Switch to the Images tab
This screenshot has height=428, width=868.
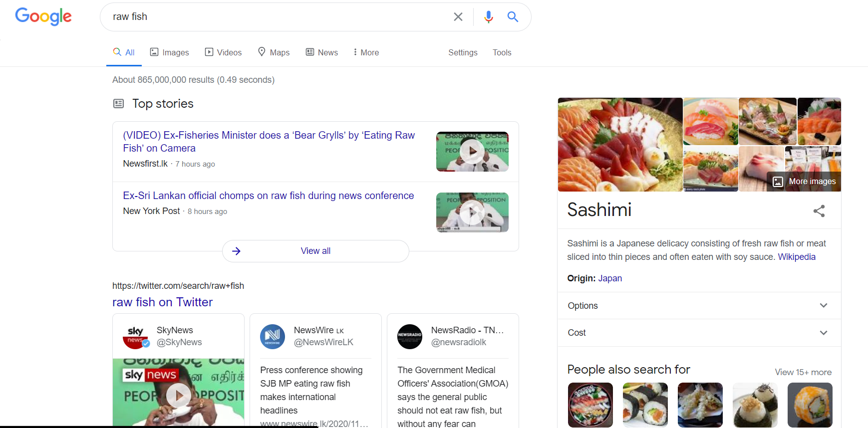170,52
